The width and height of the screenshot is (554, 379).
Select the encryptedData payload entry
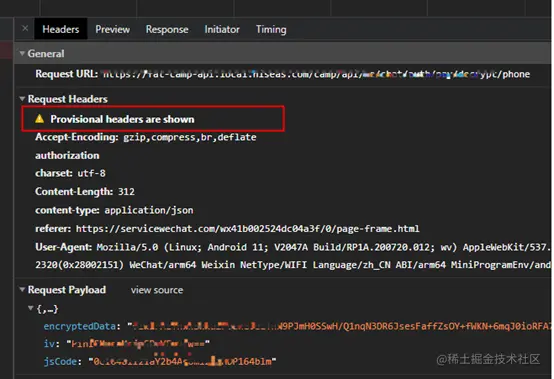click(x=297, y=326)
